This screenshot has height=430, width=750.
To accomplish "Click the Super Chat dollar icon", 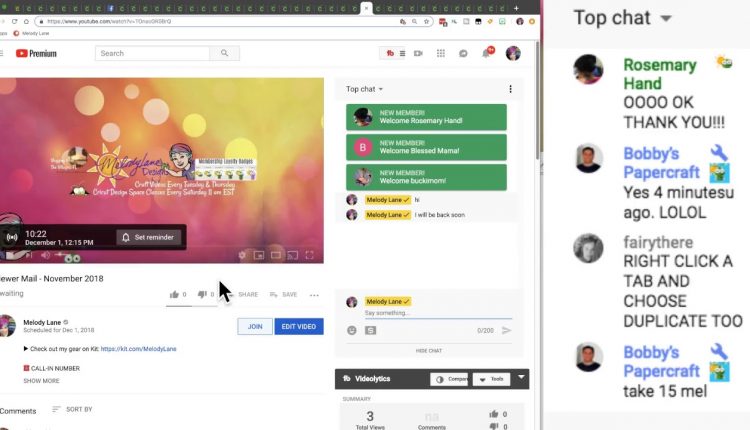I will (x=370, y=330).
